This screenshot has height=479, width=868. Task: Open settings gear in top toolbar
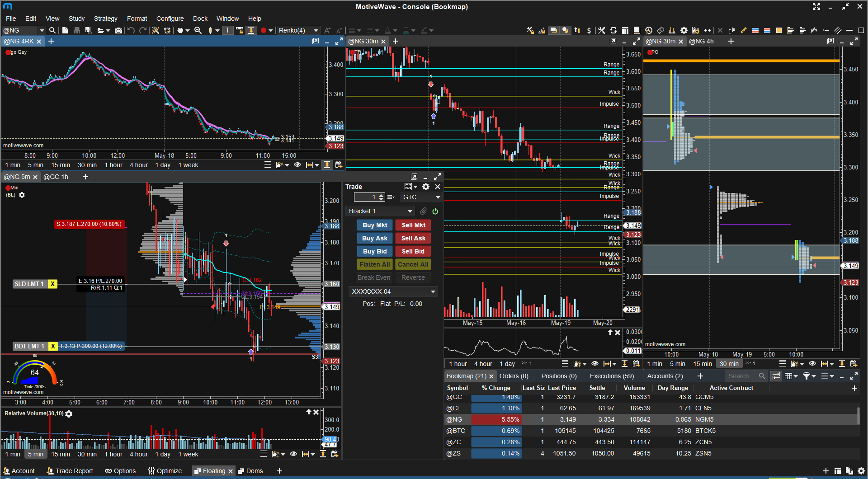click(x=684, y=30)
